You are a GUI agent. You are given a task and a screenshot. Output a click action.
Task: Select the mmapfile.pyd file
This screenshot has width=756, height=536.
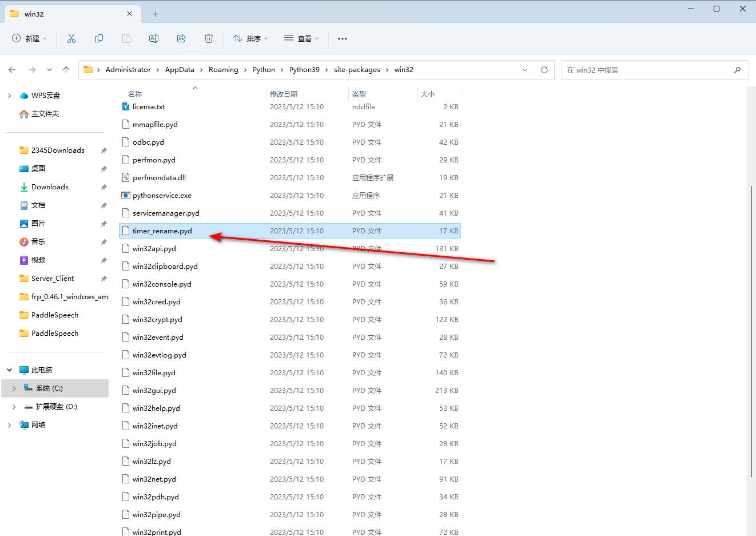(x=290, y=125)
